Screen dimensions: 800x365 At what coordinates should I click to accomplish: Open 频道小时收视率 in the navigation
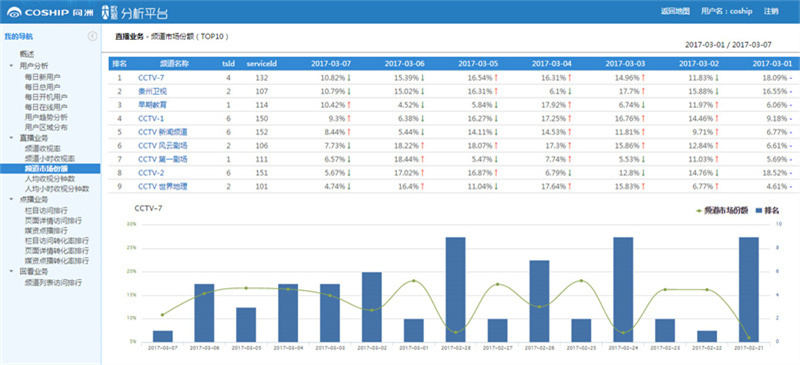(x=50, y=159)
